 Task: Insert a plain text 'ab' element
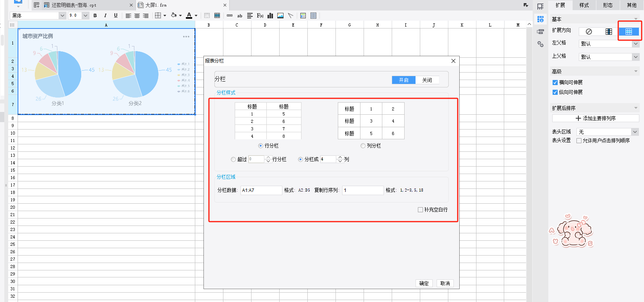pyautogui.click(x=240, y=16)
